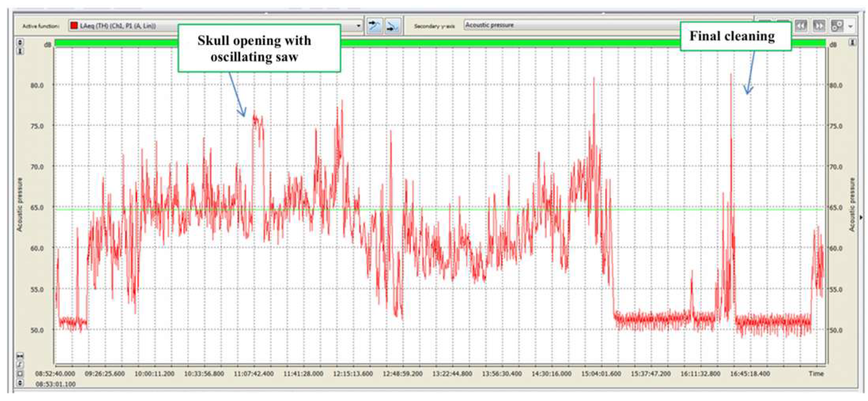Toggle the curve-shape icon at bottom left
This screenshot has width=868, height=401.
point(20,364)
